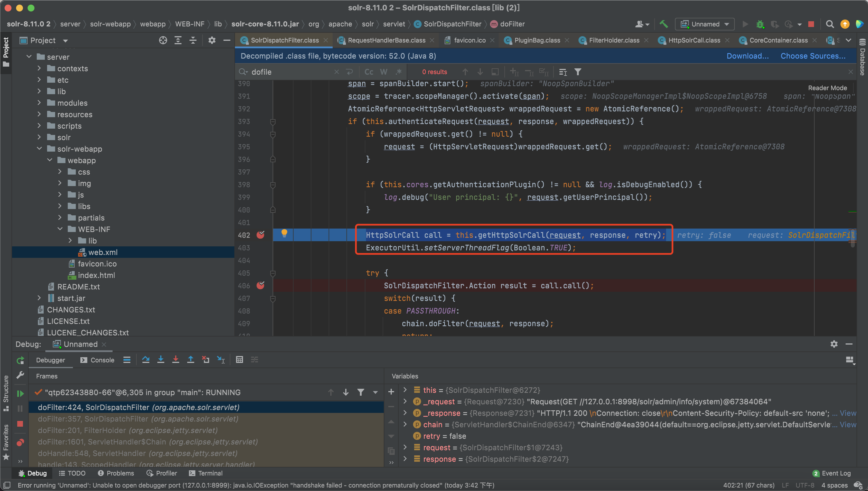This screenshot has width=868, height=491.
Task: Click the Collapse All icon in Project panel
Action: click(x=193, y=40)
